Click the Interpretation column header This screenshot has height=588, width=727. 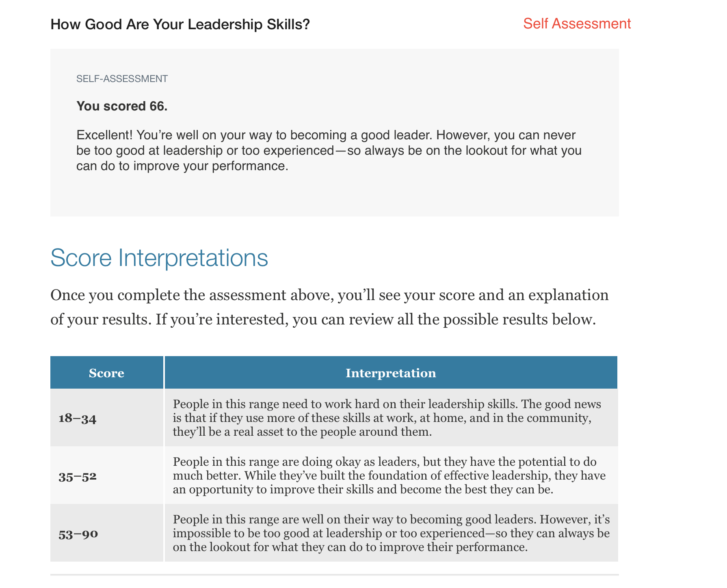coord(391,373)
